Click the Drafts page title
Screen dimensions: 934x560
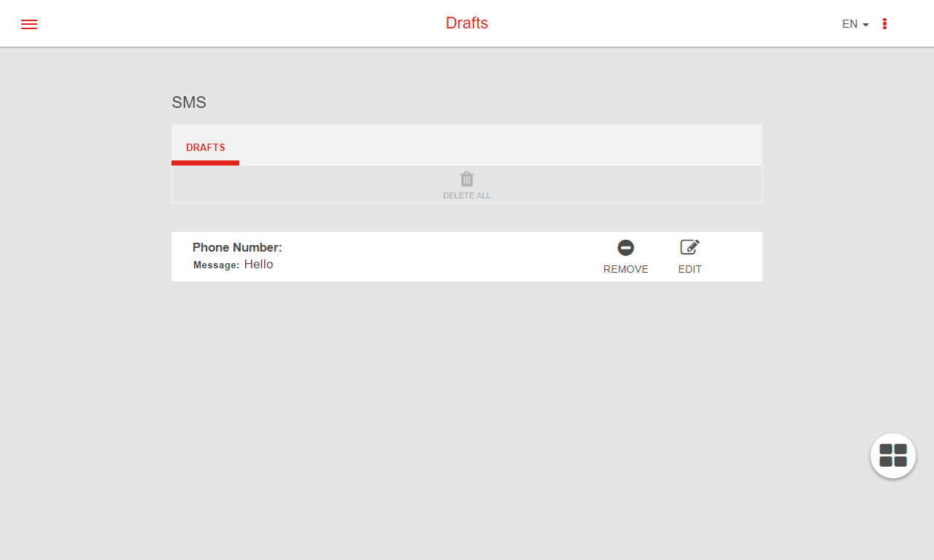467,23
